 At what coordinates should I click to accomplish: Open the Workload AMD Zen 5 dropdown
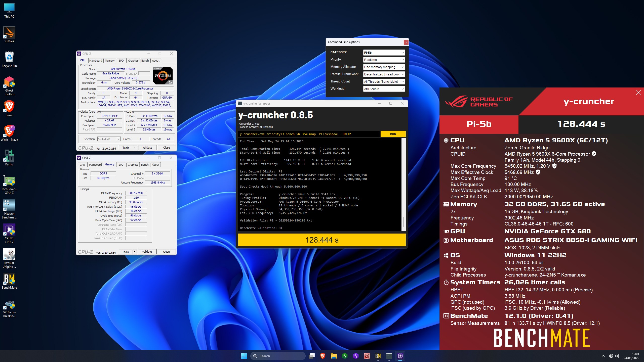click(384, 89)
